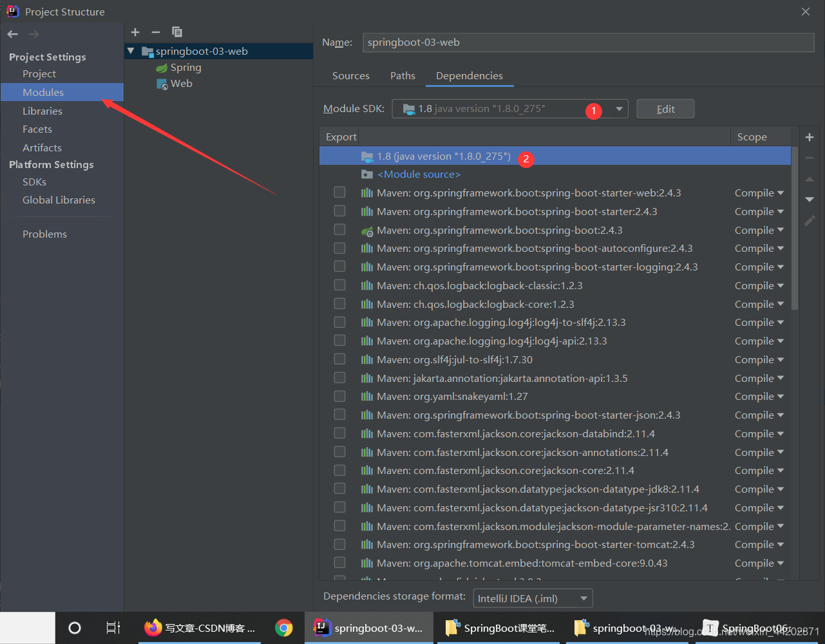Toggle export for logback-classic:1.2.3
Screen dimensions: 825x644
point(340,285)
